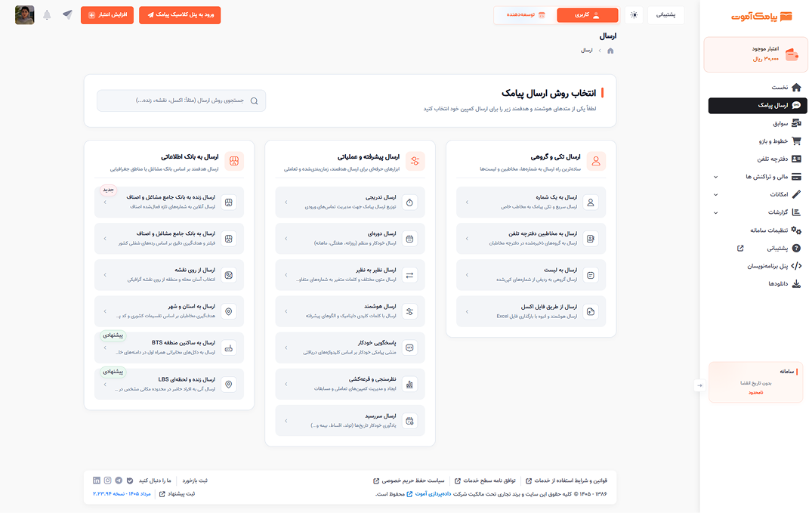Image resolution: width=812 pixels, height=513 pixels.
Task: Open ارسال به یک شماره card
Action: point(531,202)
